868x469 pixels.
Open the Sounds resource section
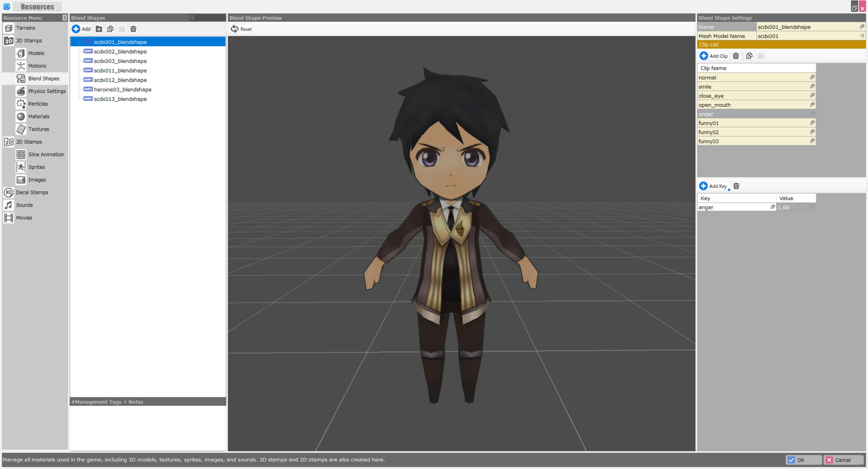click(24, 205)
